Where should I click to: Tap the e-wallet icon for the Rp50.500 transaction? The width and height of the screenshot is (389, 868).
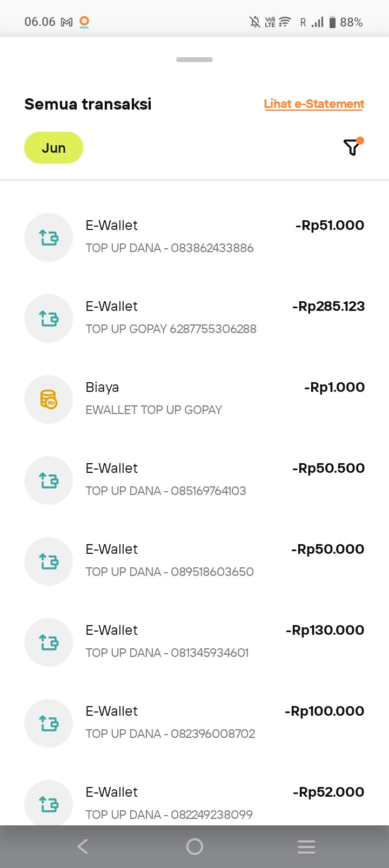[49, 480]
